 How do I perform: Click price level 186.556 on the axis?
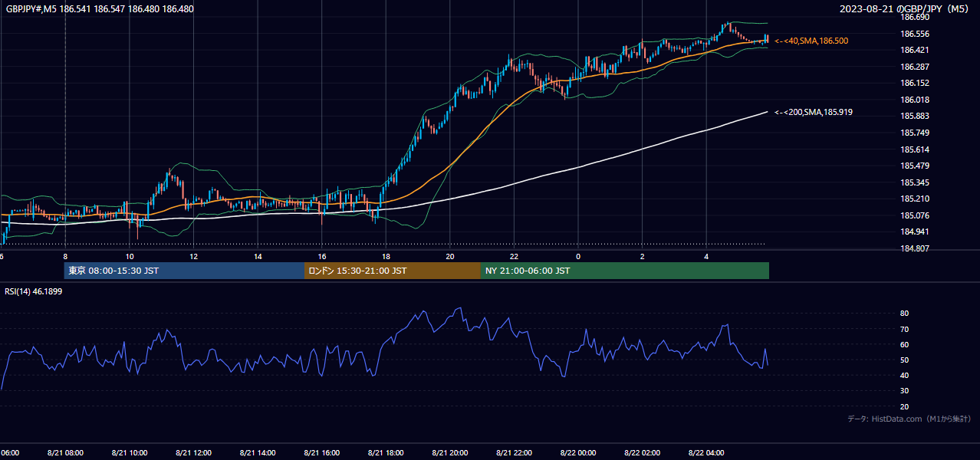pos(915,34)
